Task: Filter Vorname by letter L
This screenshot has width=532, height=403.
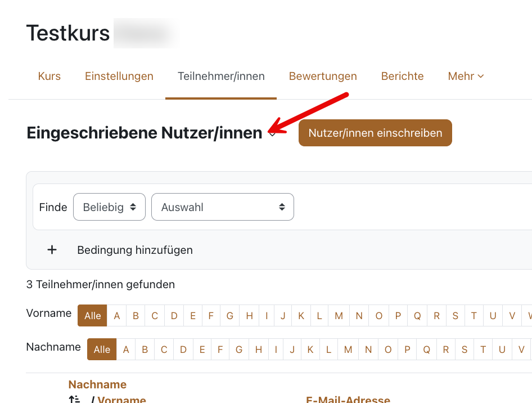Action: (319, 316)
